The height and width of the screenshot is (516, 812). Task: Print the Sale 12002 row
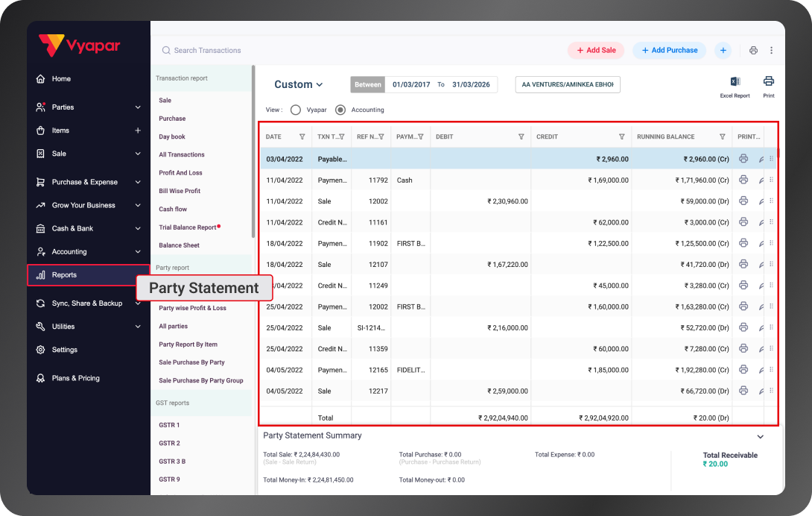tap(743, 201)
